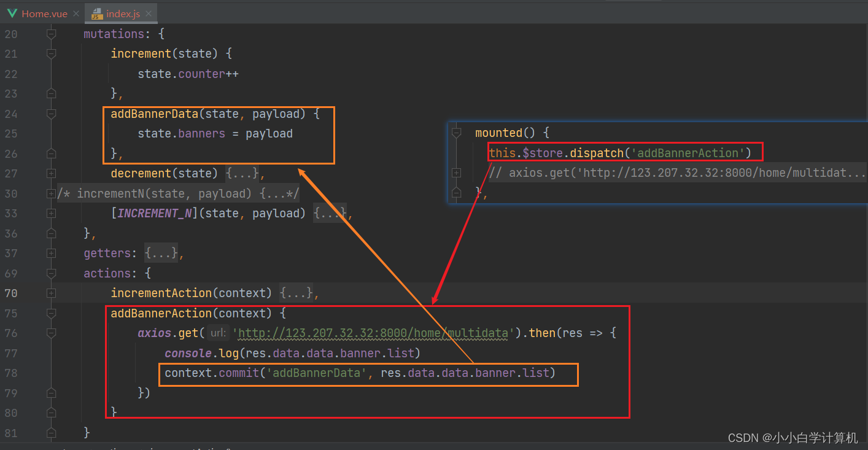Click the multidata URL string on line 76
868x450 pixels.
pyautogui.click(x=373, y=333)
